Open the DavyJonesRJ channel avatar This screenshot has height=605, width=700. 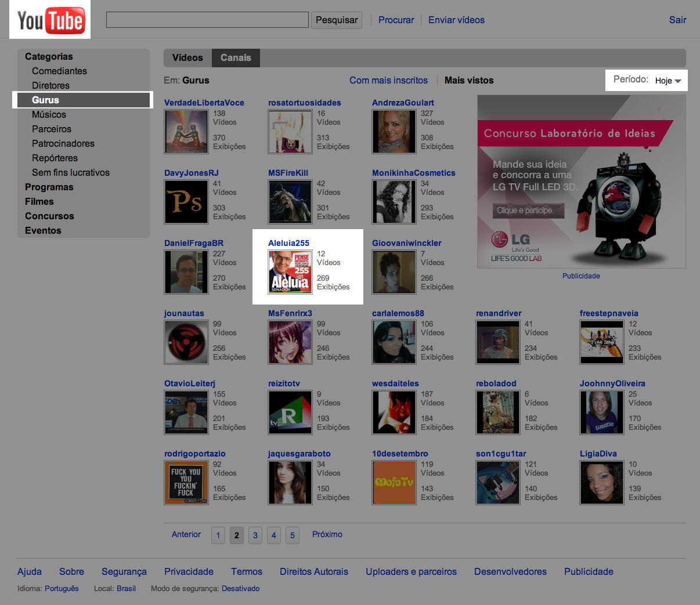[186, 202]
